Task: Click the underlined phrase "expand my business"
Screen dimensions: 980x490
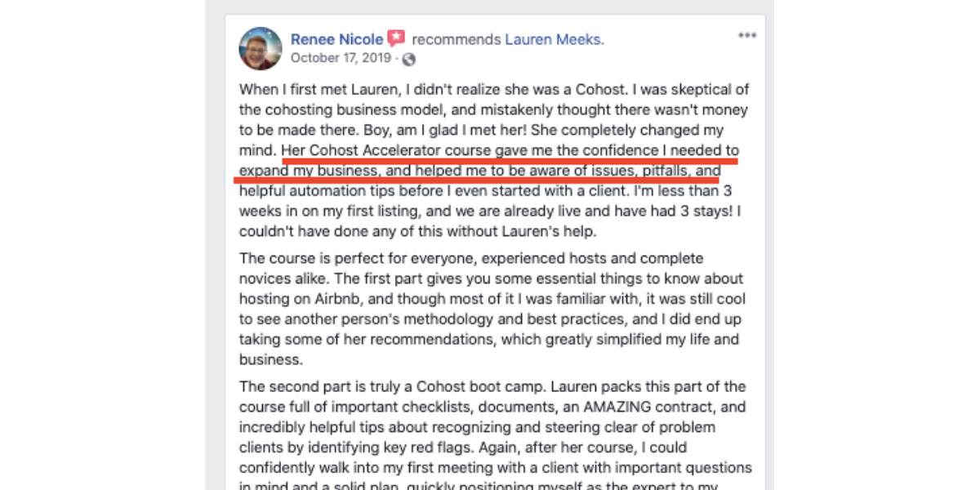Action: pyautogui.click(x=309, y=171)
